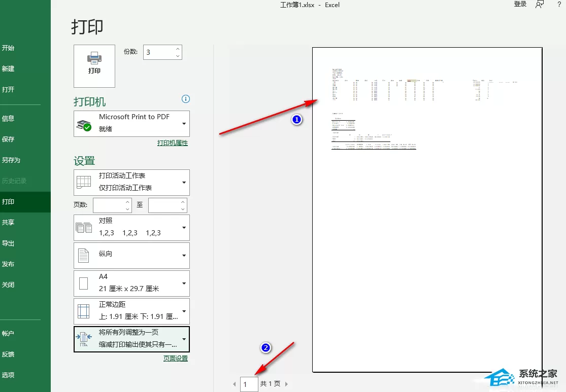This screenshot has width=566, height=392.
Task: Click the printer info circle icon
Action: (186, 99)
